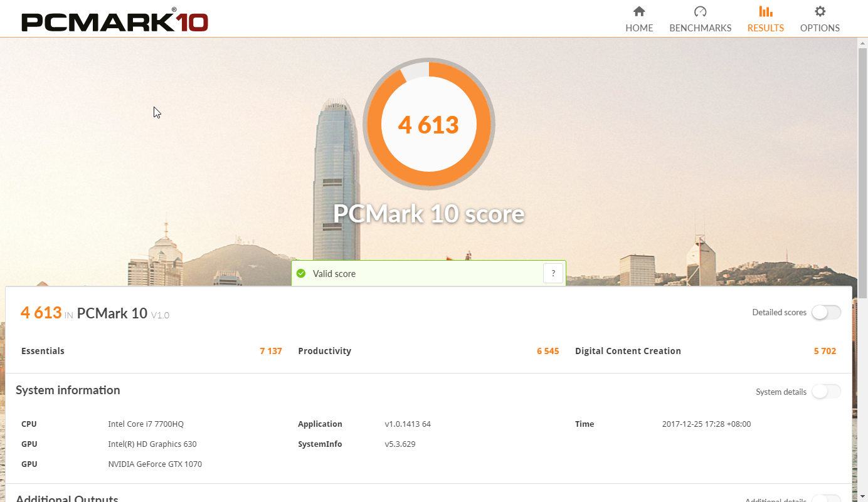The width and height of the screenshot is (868, 502).
Task: Click the Essentials score 7 137
Action: [x=271, y=351]
